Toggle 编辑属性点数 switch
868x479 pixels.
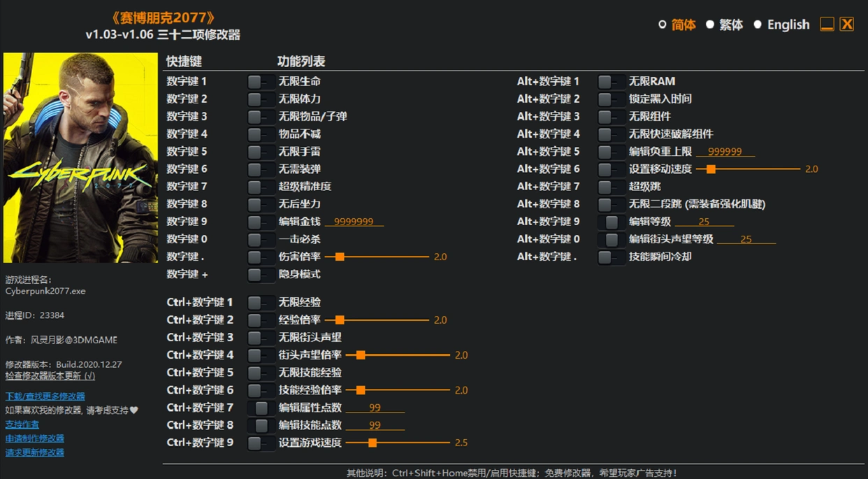coord(261,408)
